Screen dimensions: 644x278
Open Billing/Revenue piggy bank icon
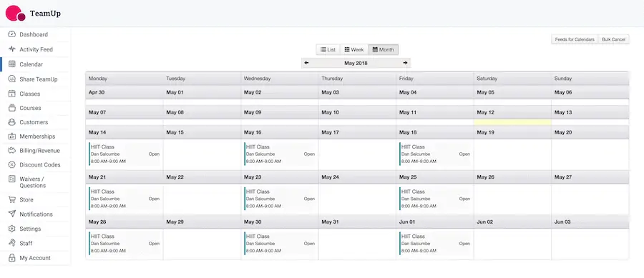point(12,151)
